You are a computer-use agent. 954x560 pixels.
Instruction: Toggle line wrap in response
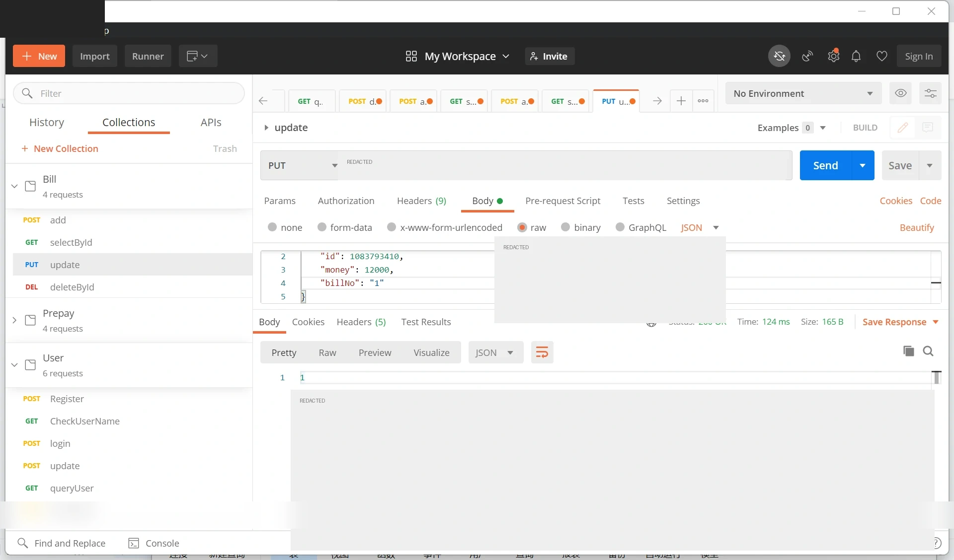point(542,352)
